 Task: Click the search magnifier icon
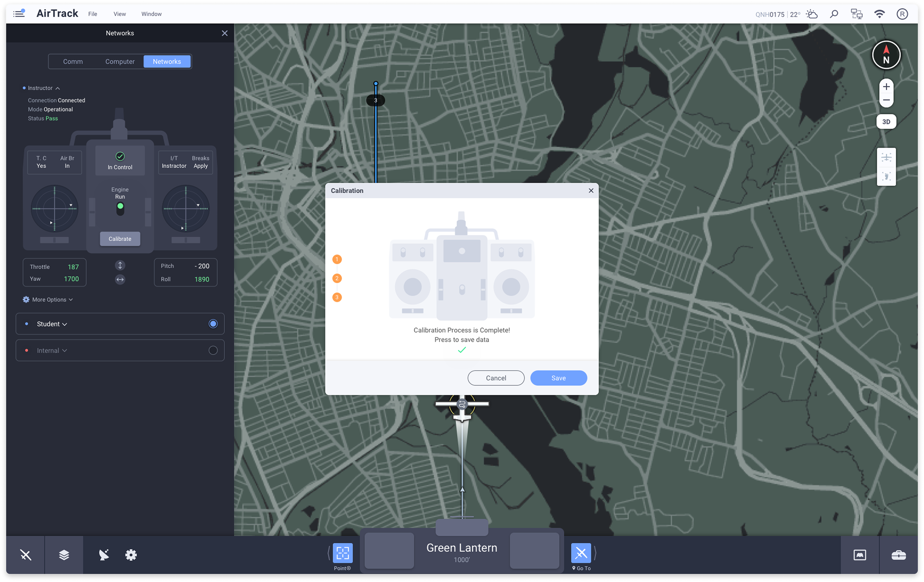[834, 14]
